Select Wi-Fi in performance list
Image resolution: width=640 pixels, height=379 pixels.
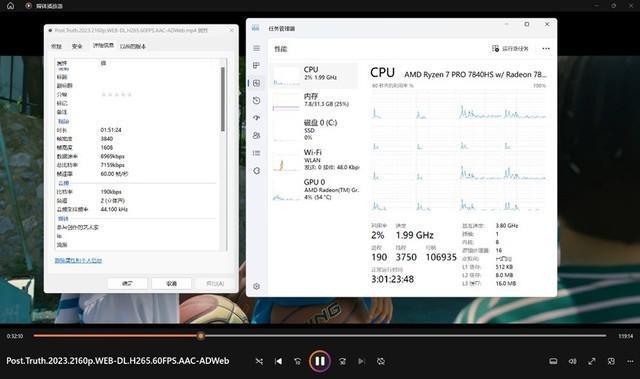coord(314,160)
